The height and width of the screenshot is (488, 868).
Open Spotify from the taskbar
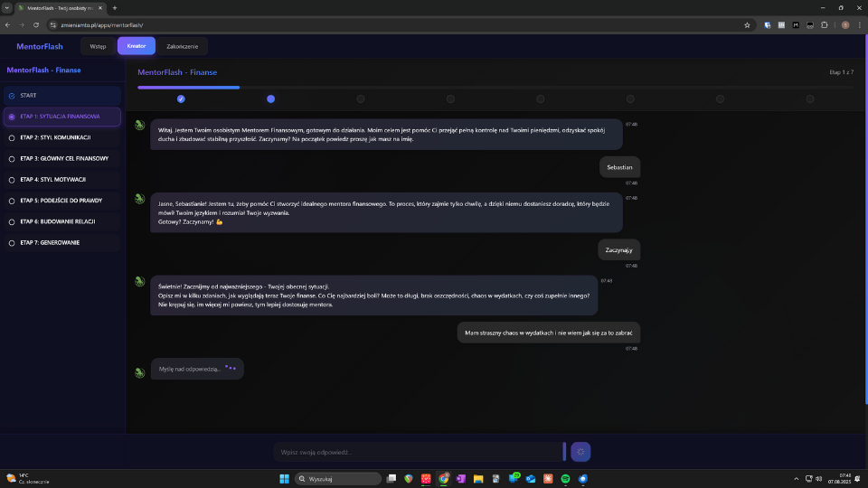(566, 478)
